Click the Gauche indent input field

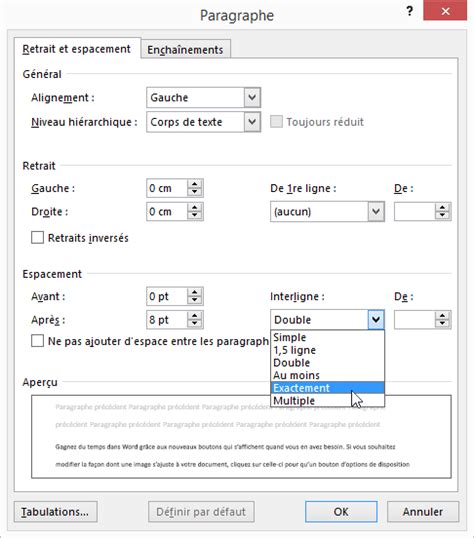point(167,188)
